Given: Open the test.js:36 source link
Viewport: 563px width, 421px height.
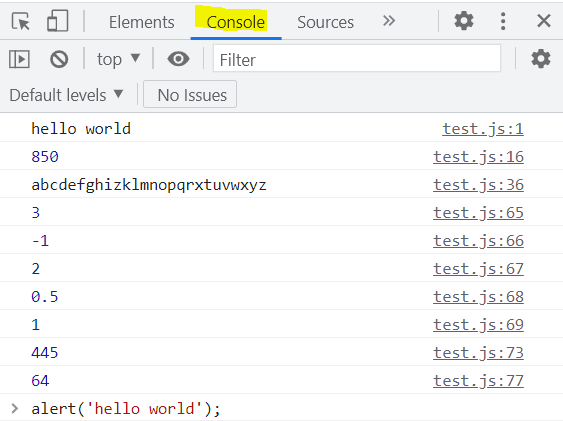Looking at the screenshot, I should click(x=478, y=185).
